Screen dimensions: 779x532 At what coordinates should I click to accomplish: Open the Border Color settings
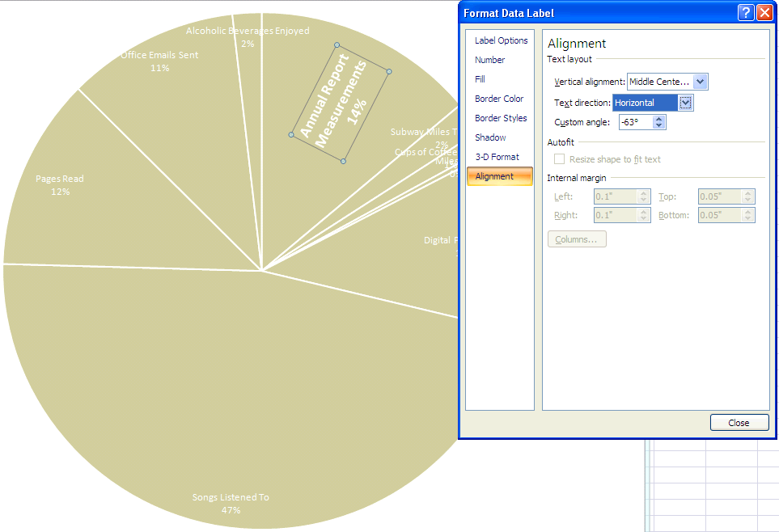pos(499,99)
